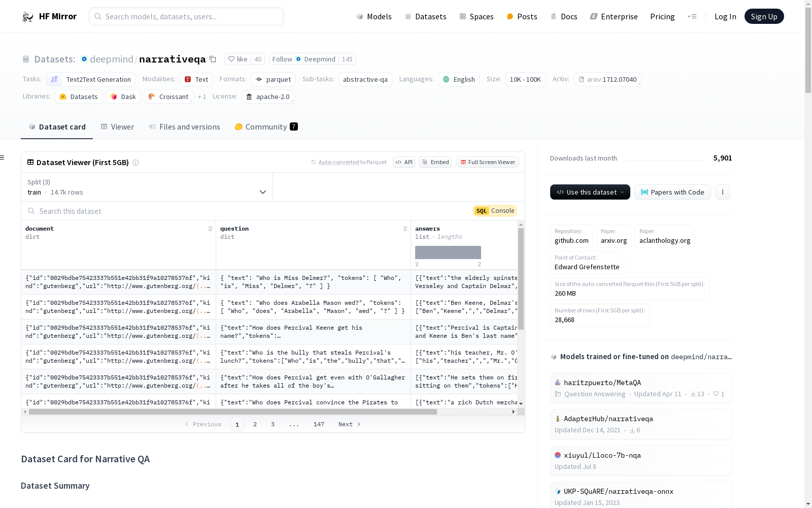Click the SQL Console button
The image size is (812, 508).
point(495,211)
